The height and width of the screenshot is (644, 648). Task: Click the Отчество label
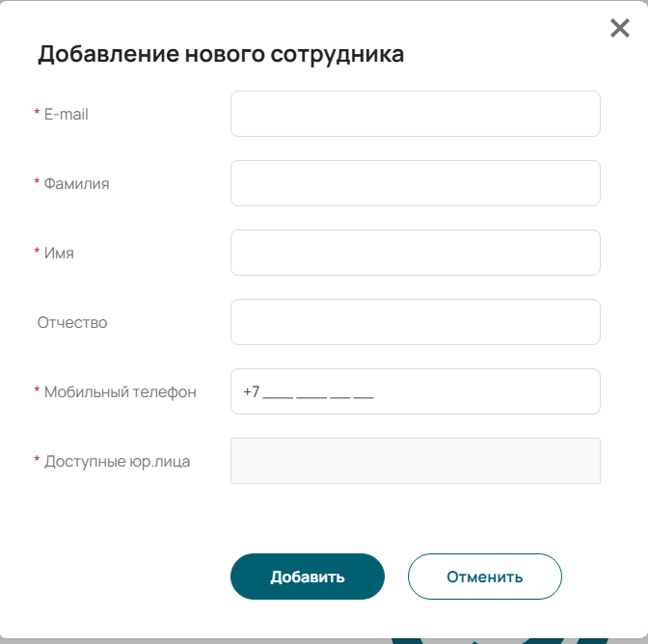[72, 322]
